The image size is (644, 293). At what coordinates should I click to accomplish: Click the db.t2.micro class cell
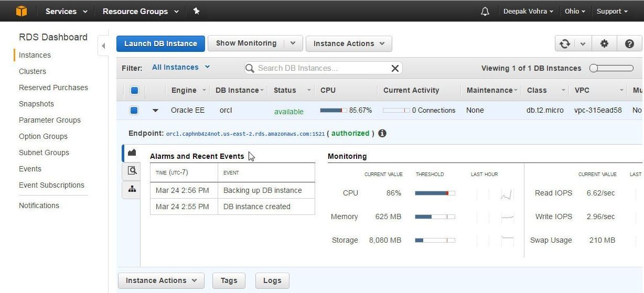tap(545, 111)
